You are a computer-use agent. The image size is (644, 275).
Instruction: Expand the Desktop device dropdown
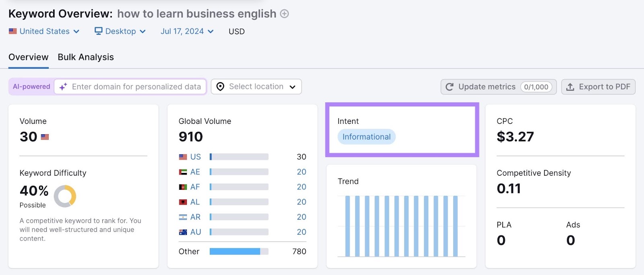coord(120,31)
